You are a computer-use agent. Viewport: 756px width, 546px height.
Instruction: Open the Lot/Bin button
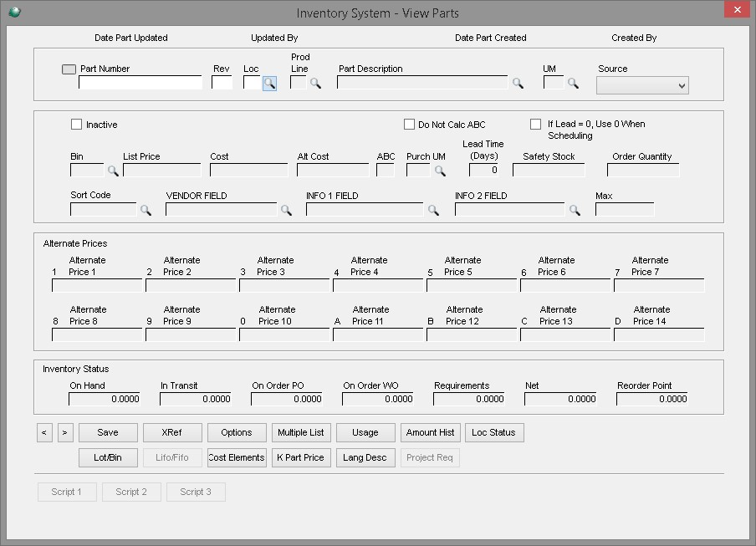108,458
